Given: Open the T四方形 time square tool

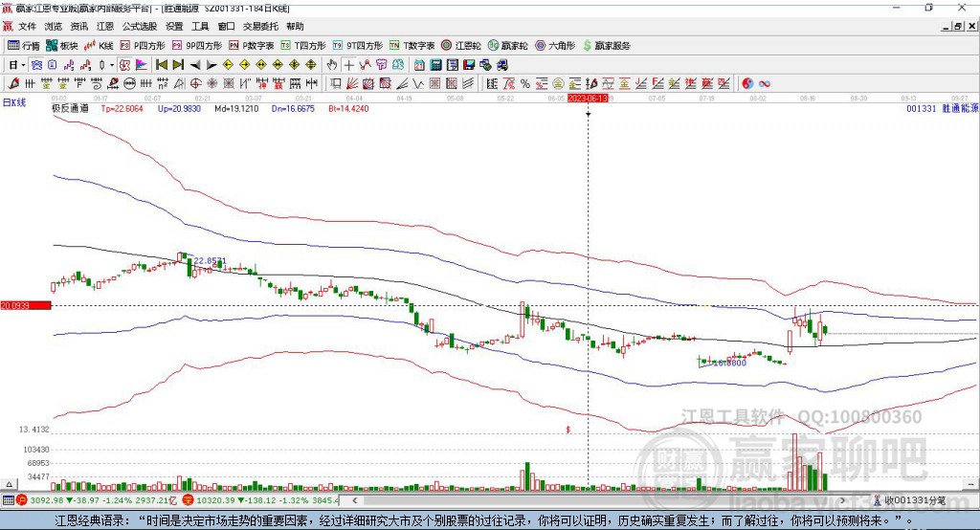Looking at the screenshot, I should [x=303, y=46].
